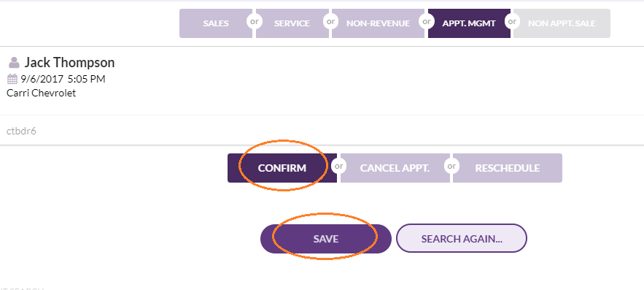Switch to the SERVICE option
The height and width of the screenshot is (290, 644).
pos(292,23)
